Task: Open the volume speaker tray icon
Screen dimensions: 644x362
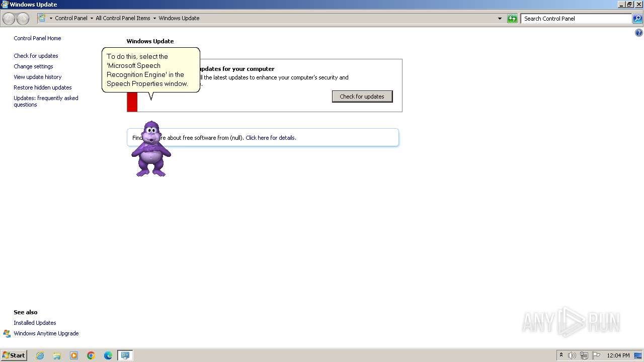Action: [x=572, y=355]
